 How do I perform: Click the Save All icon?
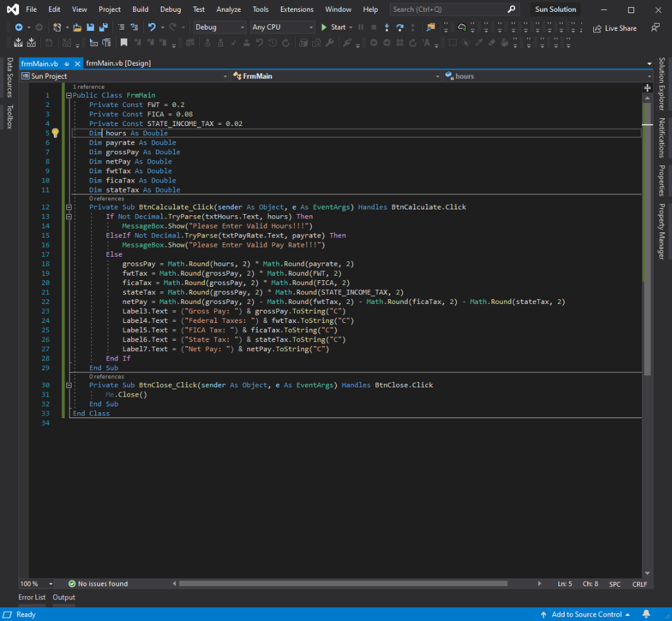[102, 27]
